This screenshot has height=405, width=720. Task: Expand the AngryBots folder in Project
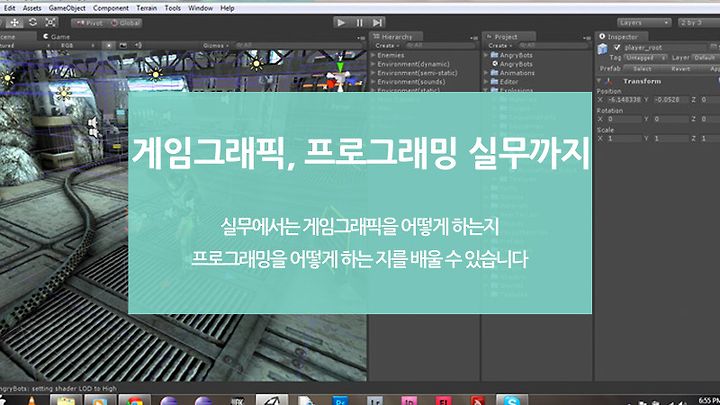(x=486, y=55)
